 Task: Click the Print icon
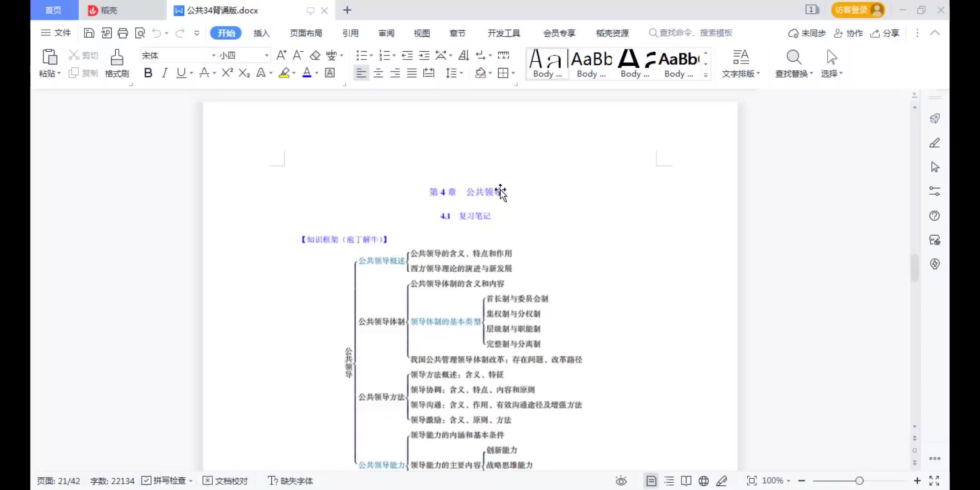tap(122, 33)
